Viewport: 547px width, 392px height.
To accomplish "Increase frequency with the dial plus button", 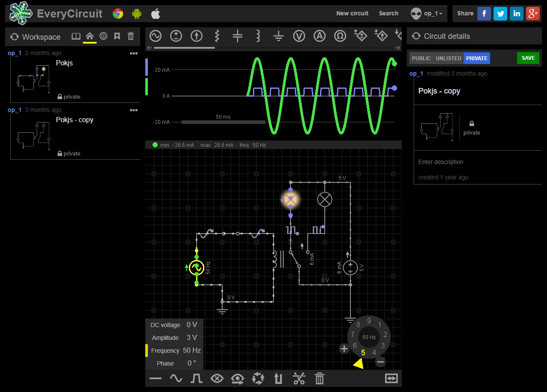I will tap(344, 349).
